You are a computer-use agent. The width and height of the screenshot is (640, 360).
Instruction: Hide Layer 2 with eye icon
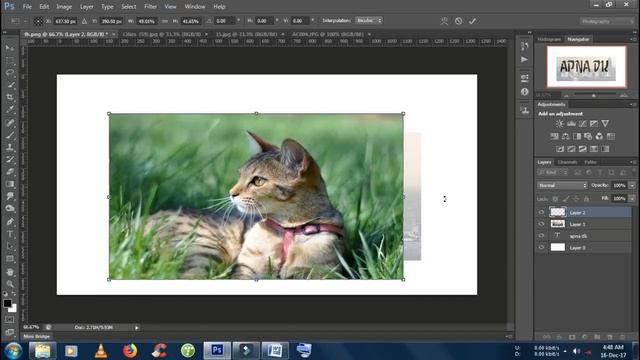[x=542, y=212]
